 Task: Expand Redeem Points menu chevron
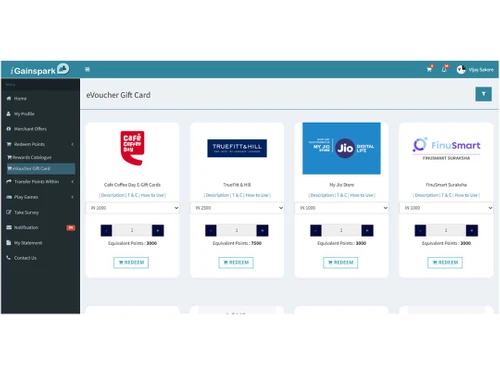click(x=72, y=144)
